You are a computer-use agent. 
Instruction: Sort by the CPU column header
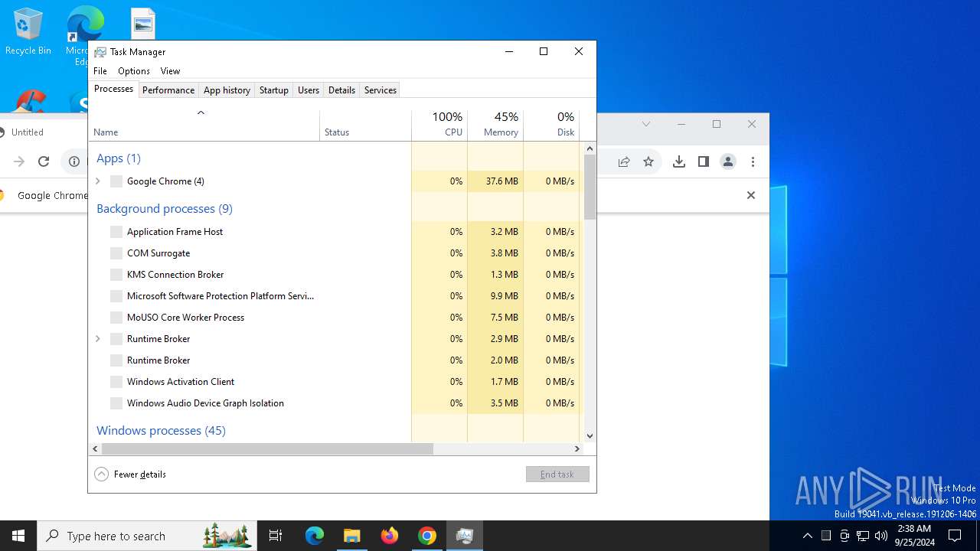click(439, 125)
